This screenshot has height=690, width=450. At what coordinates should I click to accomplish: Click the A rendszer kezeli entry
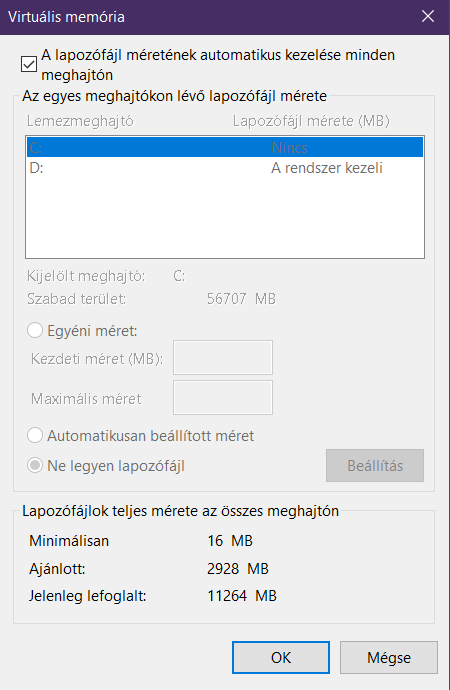tap(327, 168)
